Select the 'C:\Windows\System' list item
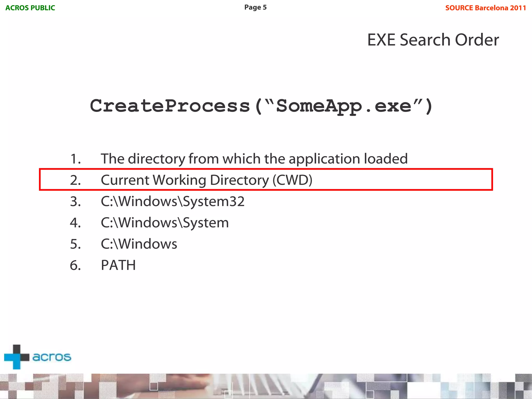The image size is (532, 399). (165, 223)
